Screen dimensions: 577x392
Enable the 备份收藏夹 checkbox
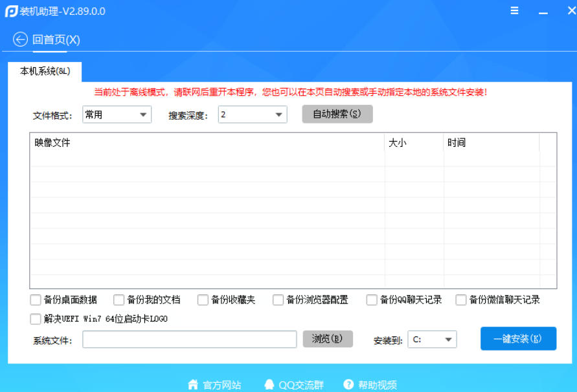click(x=201, y=299)
